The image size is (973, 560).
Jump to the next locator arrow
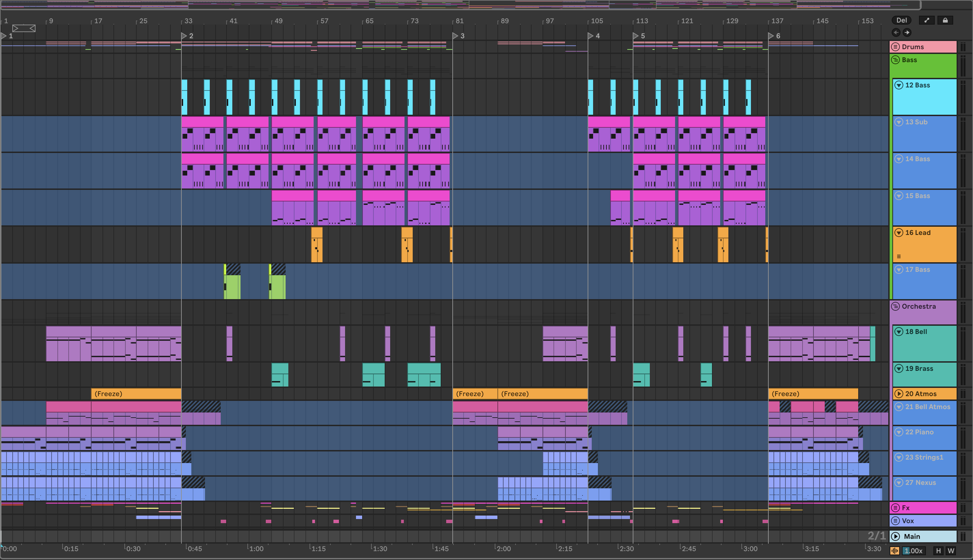(907, 32)
